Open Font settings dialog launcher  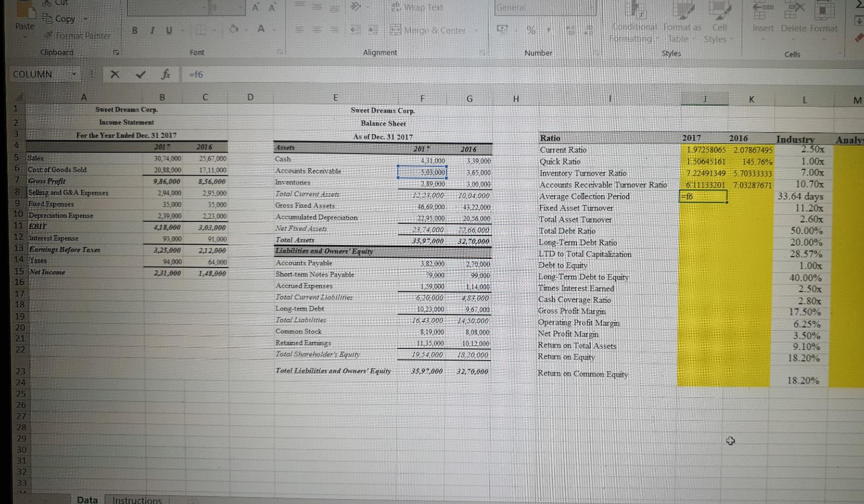[281, 53]
